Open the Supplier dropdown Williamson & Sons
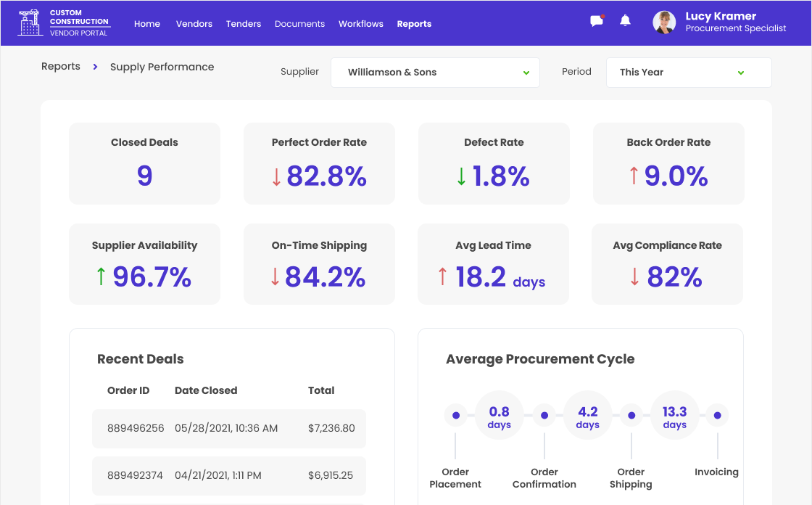 click(x=435, y=73)
